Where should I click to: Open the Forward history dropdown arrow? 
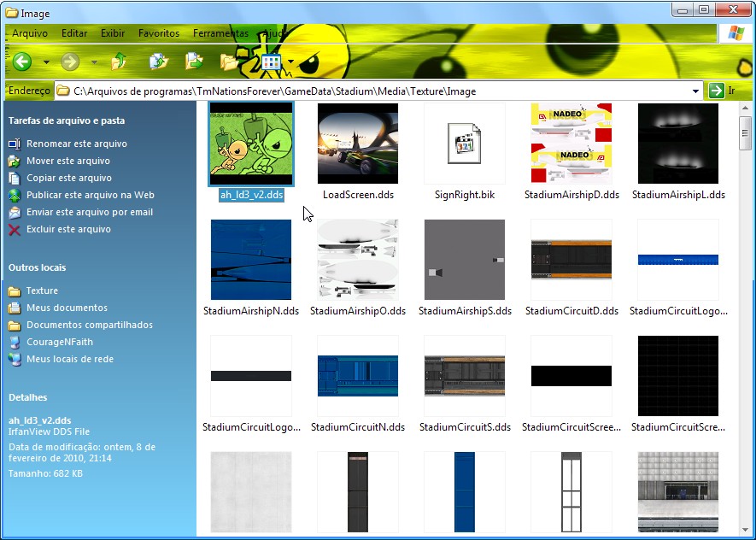(x=95, y=62)
